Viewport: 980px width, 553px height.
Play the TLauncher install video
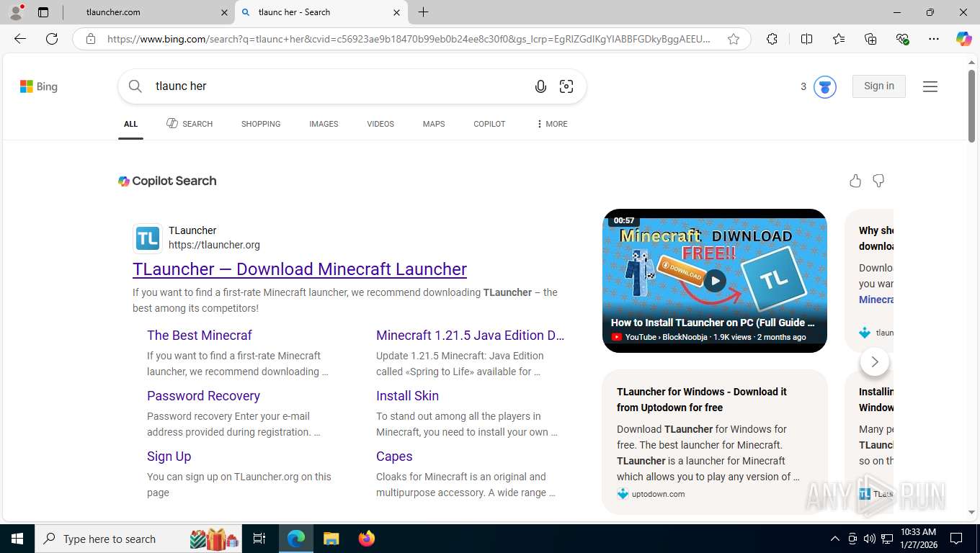715,281
